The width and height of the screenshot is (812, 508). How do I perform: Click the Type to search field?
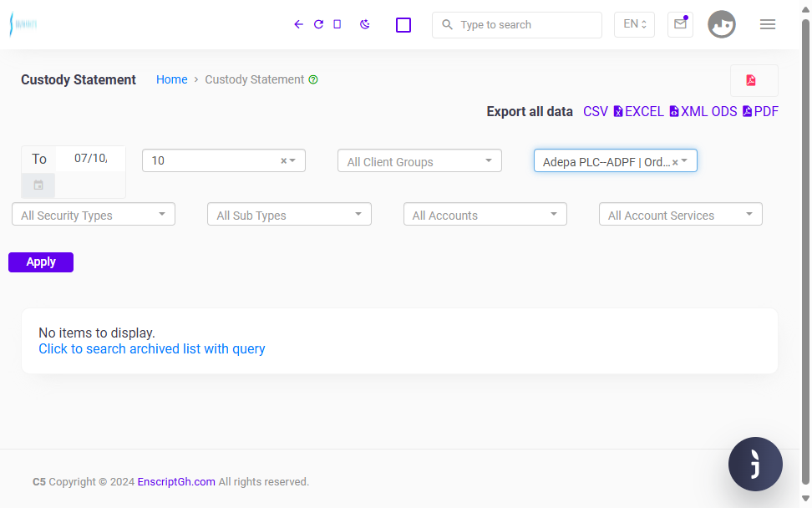517,25
